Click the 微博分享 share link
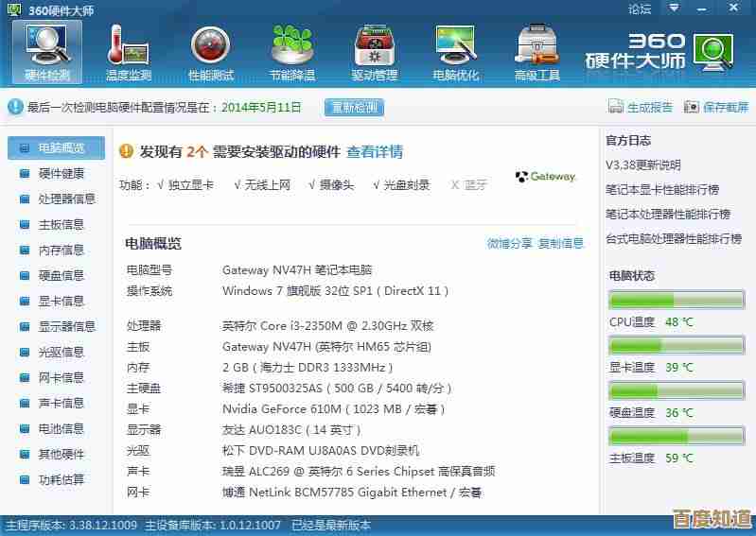The height and width of the screenshot is (536, 756). [509, 244]
